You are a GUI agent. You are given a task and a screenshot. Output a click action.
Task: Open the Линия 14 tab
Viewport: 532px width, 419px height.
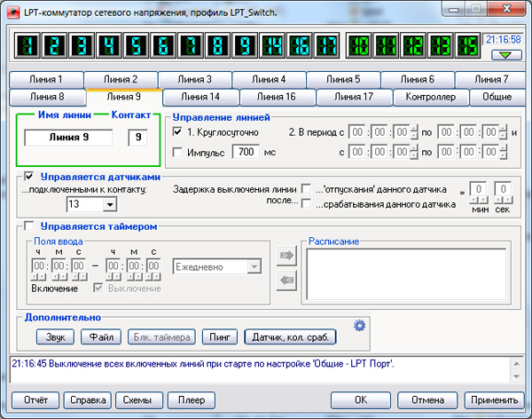point(200,97)
